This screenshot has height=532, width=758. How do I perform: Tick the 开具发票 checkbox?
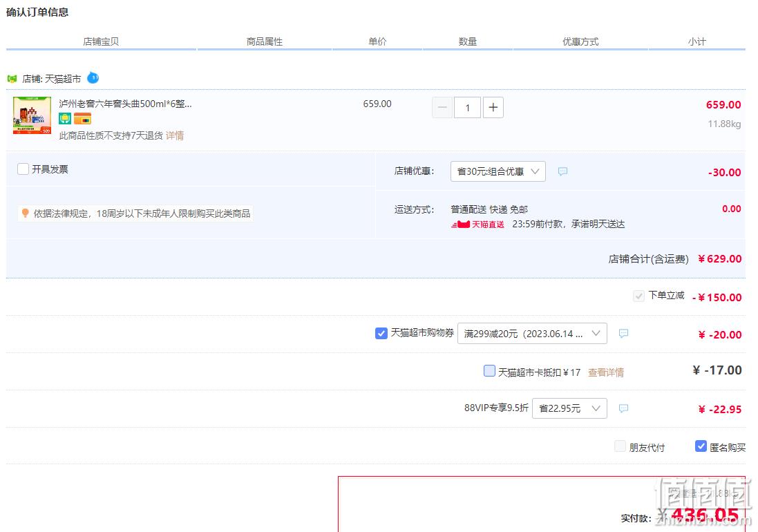(x=23, y=169)
